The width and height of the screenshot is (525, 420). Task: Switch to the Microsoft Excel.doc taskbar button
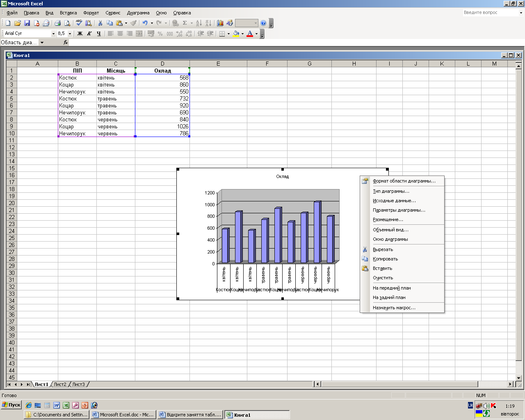coord(123,415)
